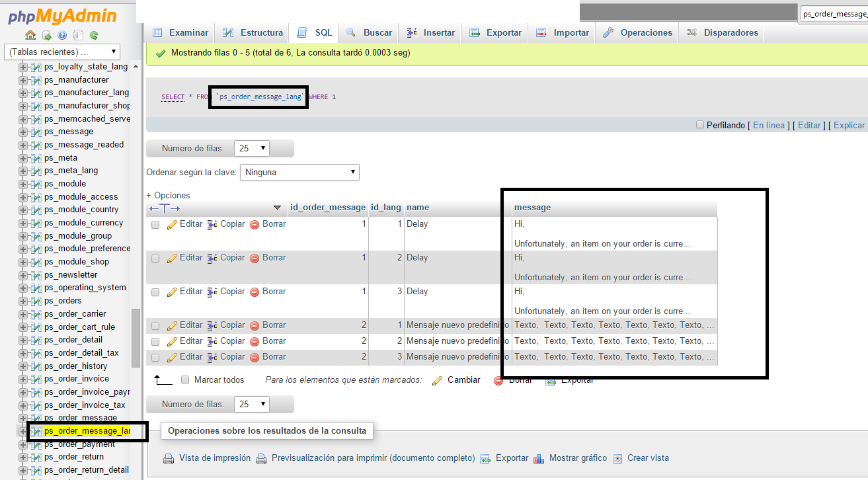Open the blue documentation help icon
The height and width of the screenshot is (480, 868).
(62, 36)
